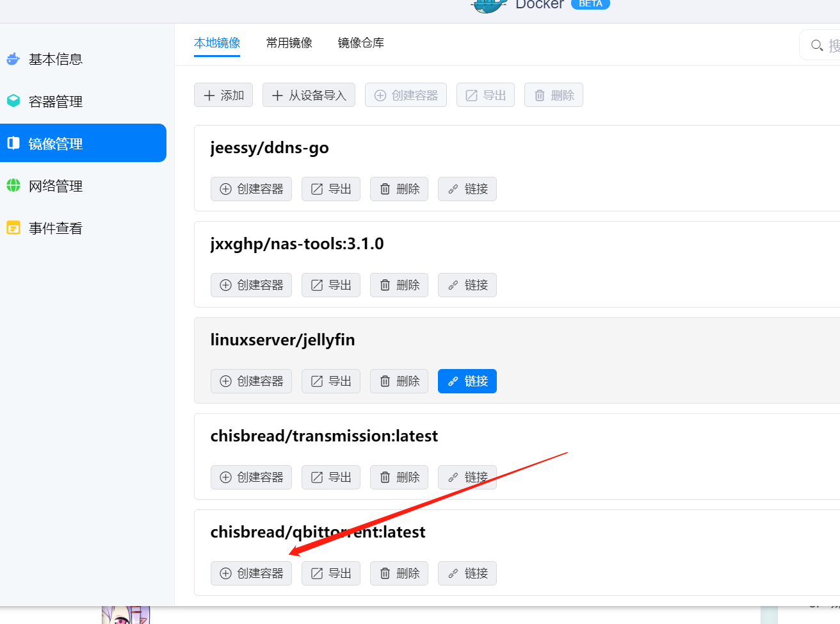Screen dimensions: 840x624
Task: Click the top toolbar 删除 button
Action: [x=554, y=95]
